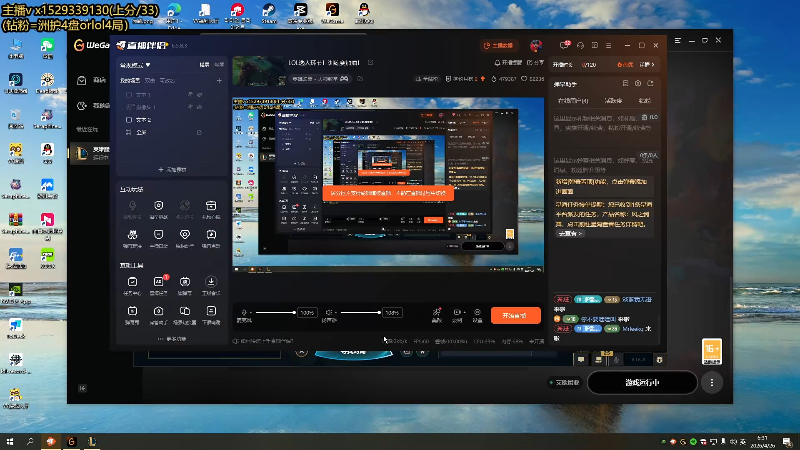Click the add material button below the source list
800x450 pixels.
point(172,169)
